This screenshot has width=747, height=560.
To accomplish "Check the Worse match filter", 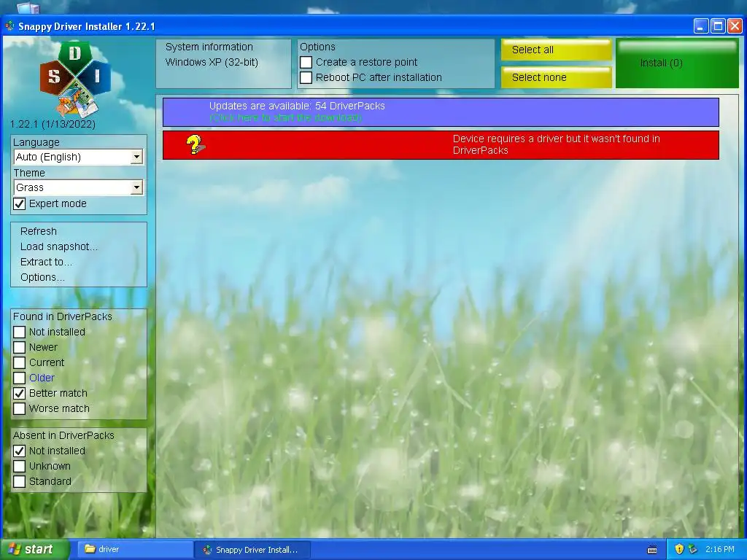I will [20, 408].
